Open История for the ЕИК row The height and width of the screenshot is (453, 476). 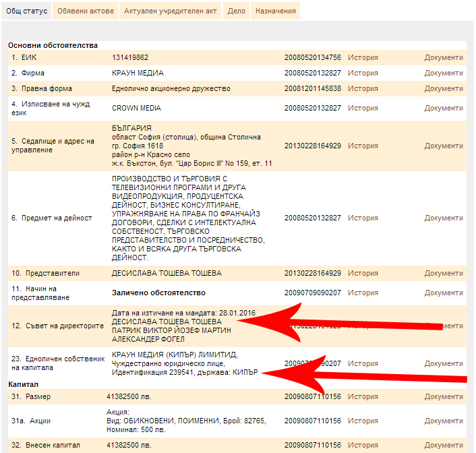point(363,58)
